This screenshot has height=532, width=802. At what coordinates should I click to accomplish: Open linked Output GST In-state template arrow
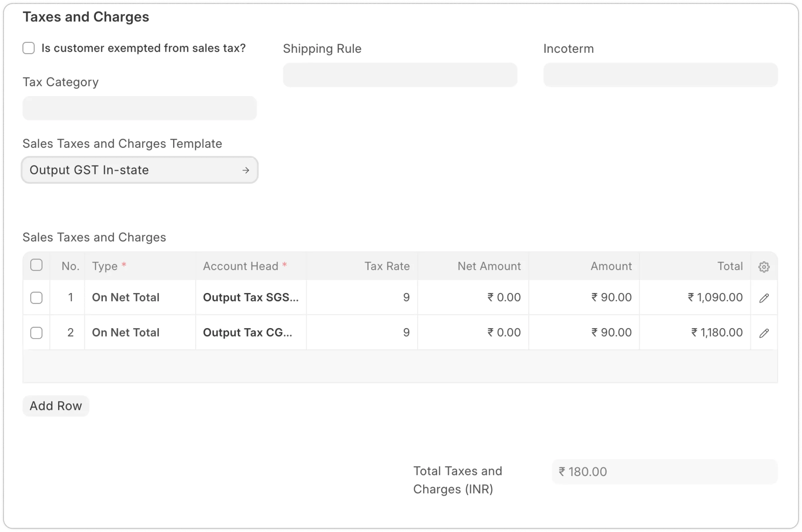[x=246, y=170]
